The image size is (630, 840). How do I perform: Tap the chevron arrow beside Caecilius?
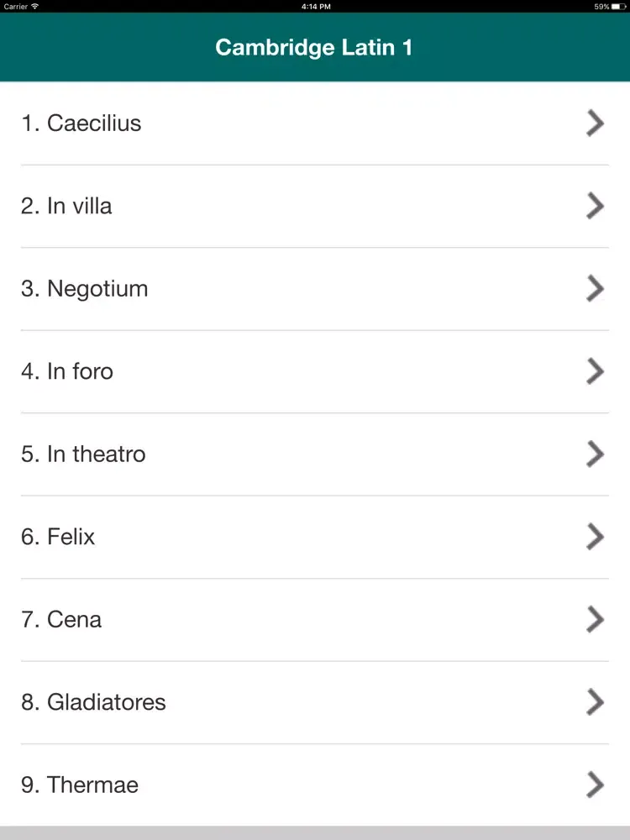tap(595, 123)
